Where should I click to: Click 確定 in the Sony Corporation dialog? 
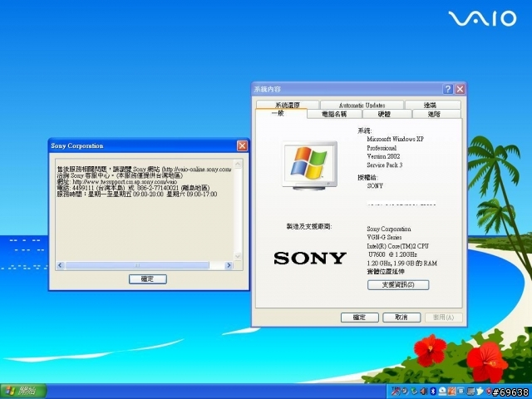[x=148, y=279]
